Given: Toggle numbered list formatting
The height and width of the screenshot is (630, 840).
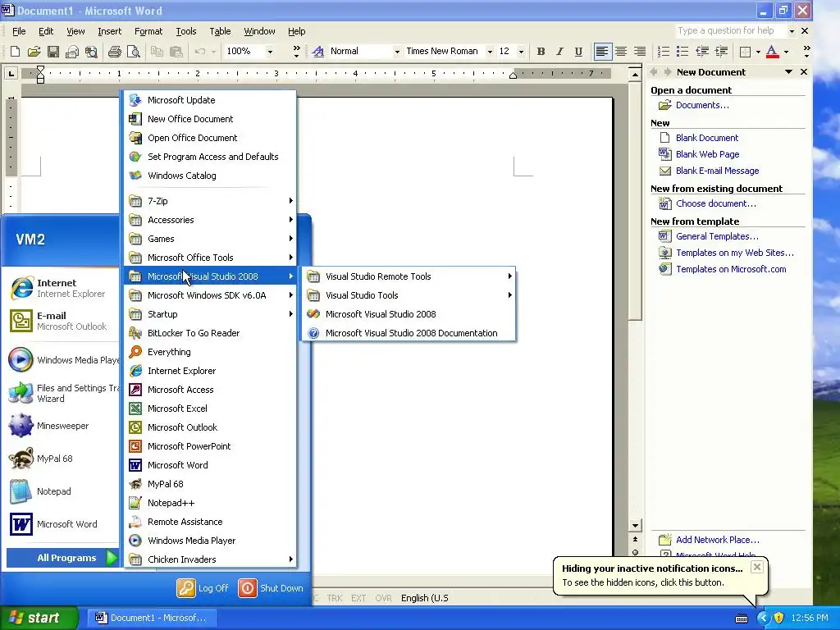Looking at the screenshot, I should 663,52.
